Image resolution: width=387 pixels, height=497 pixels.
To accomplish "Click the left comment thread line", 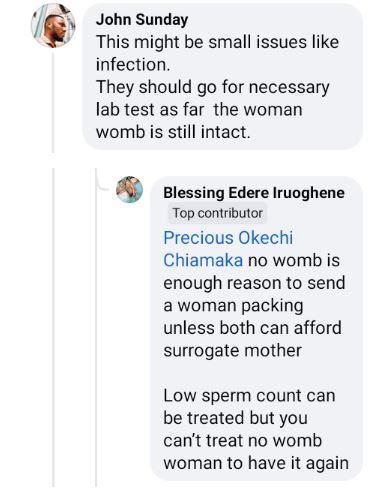I will pyautogui.click(x=53, y=327).
